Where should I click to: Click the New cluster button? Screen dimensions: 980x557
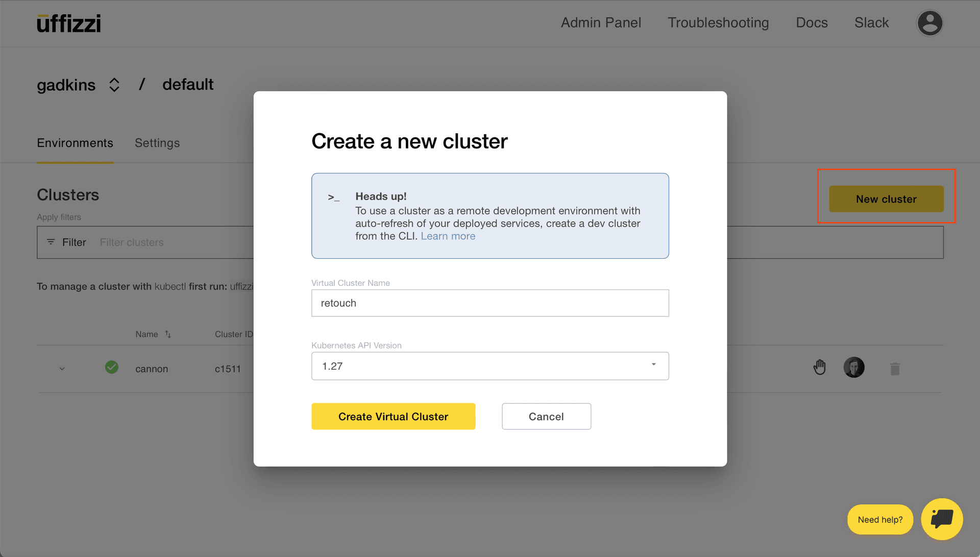(x=886, y=199)
